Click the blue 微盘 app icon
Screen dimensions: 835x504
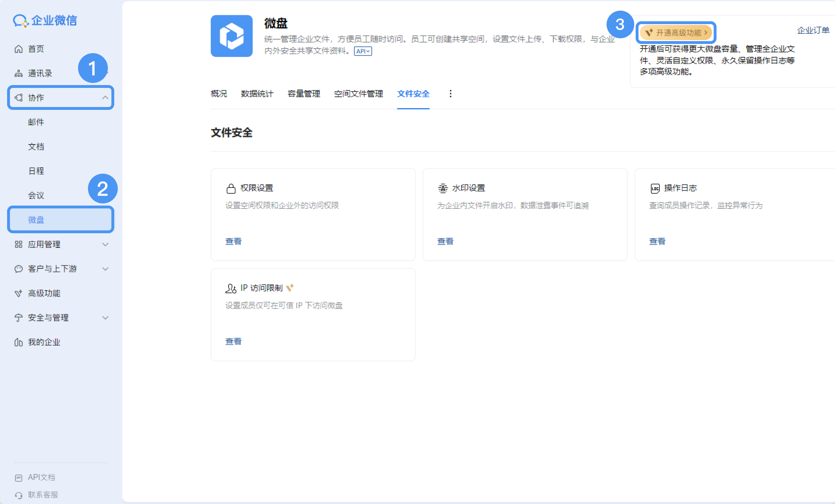232,36
